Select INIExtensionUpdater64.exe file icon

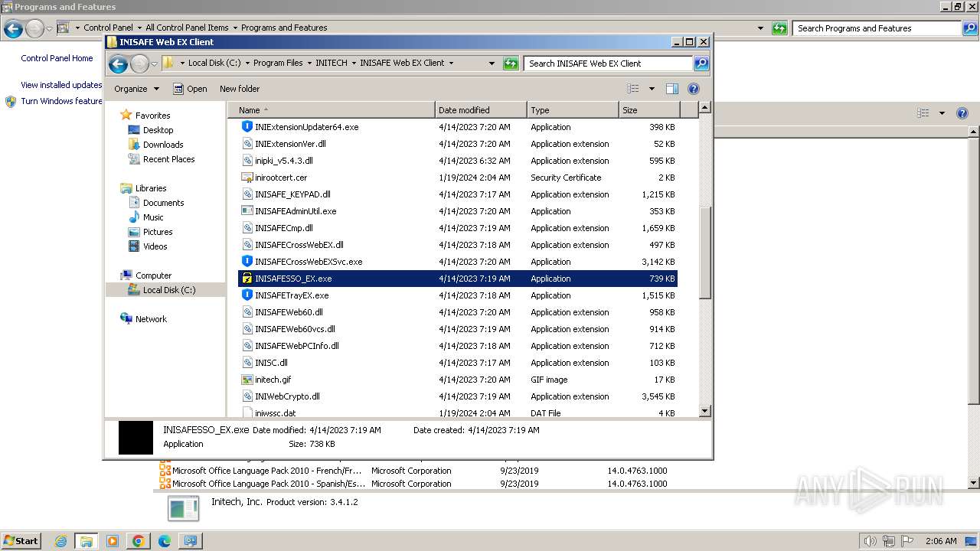pos(247,127)
